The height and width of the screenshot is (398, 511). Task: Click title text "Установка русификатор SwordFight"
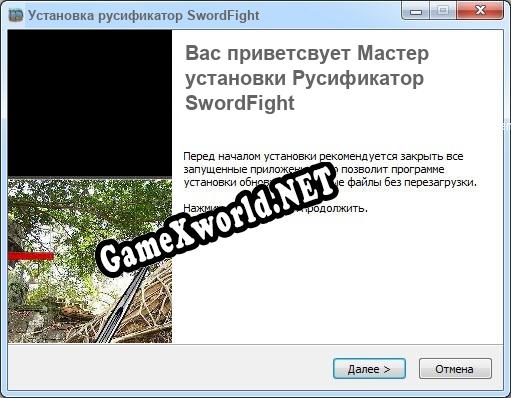(x=144, y=15)
